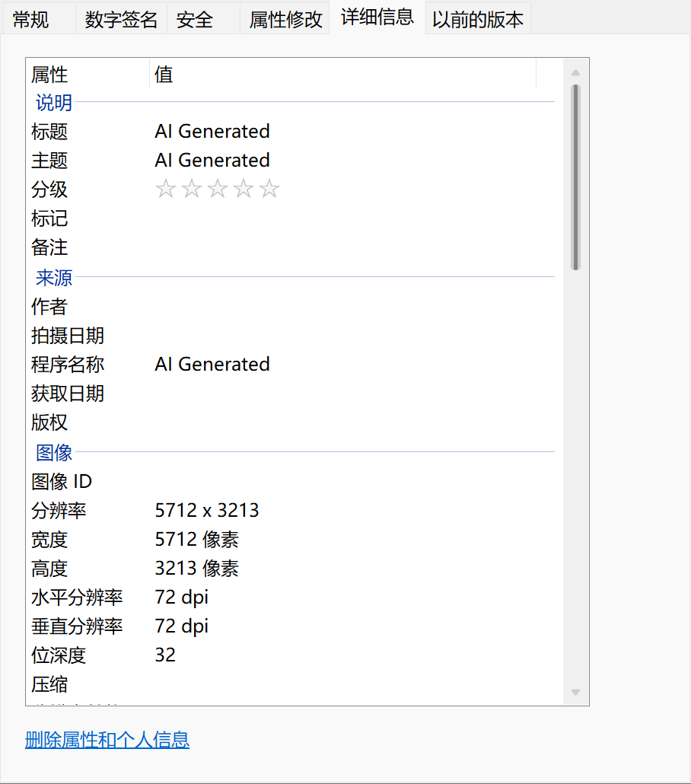Click the scrollbar down arrow
The image size is (691, 784).
tap(575, 692)
